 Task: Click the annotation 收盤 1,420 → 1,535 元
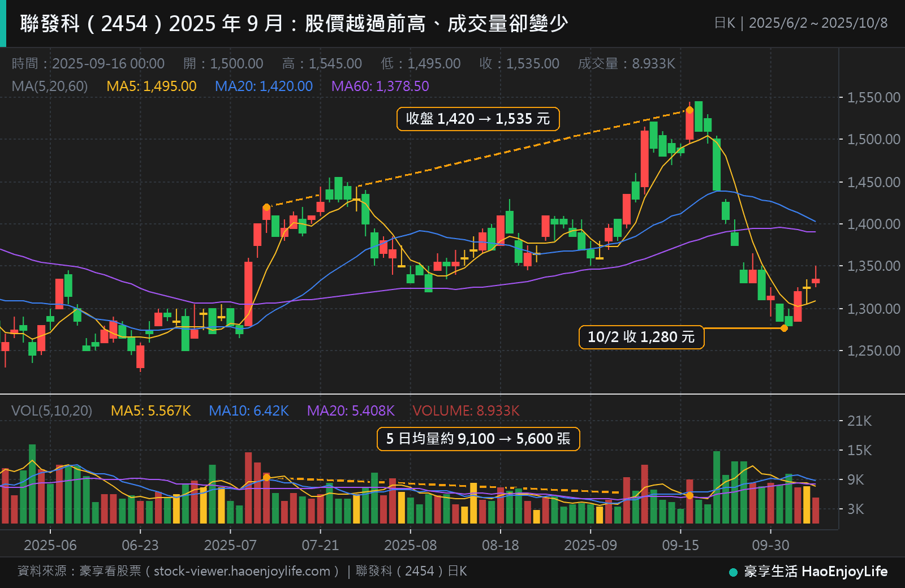478,119
